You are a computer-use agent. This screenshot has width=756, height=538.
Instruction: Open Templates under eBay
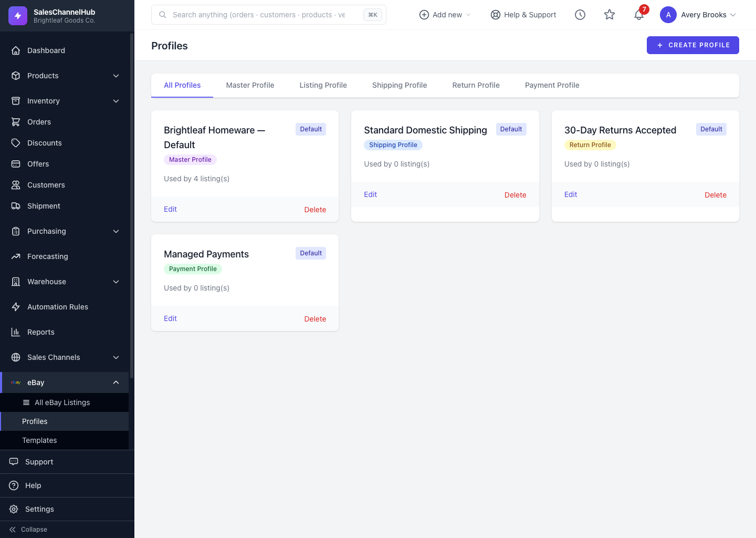tap(64, 440)
